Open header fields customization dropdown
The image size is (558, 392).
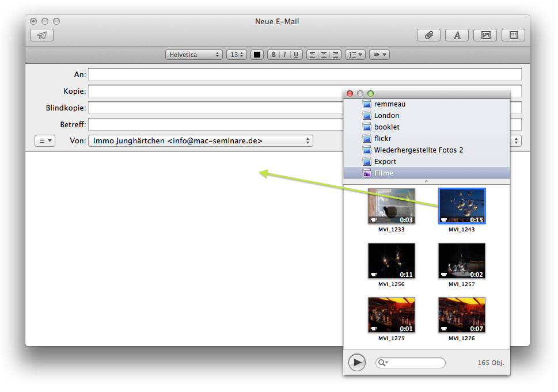click(45, 141)
